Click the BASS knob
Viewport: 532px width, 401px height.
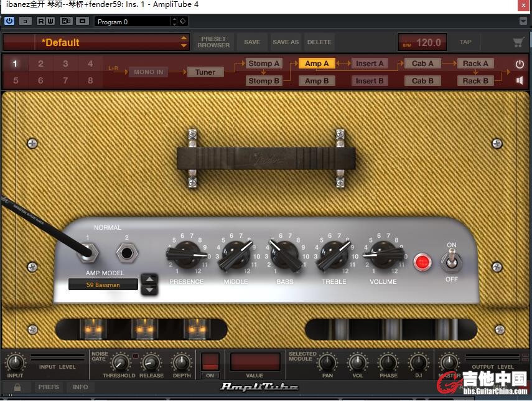click(x=285, y=255)
